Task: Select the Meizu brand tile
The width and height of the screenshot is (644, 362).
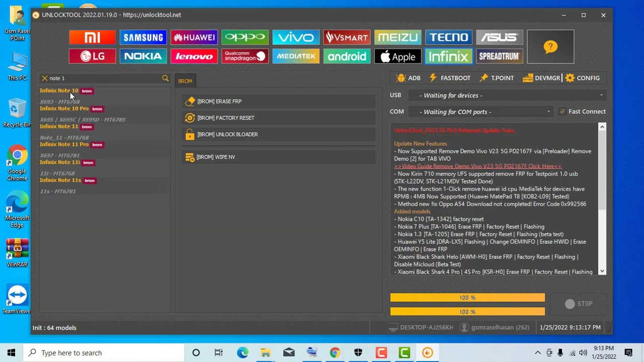Action: pos(397,37)
